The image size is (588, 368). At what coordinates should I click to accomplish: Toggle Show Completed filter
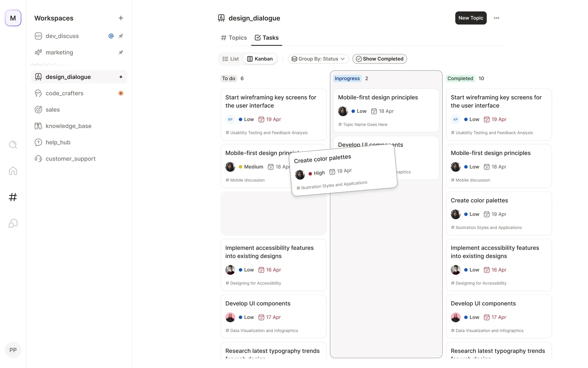[379, 59]
